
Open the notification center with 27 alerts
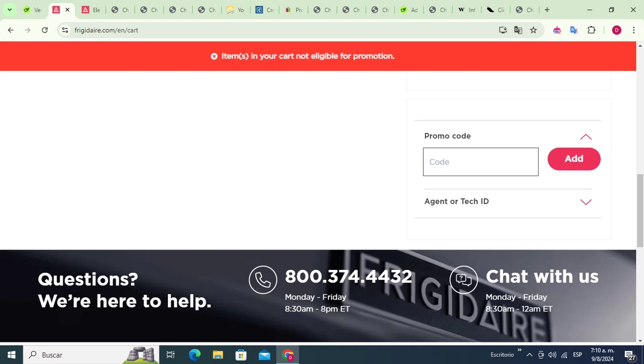coord(630,355)
